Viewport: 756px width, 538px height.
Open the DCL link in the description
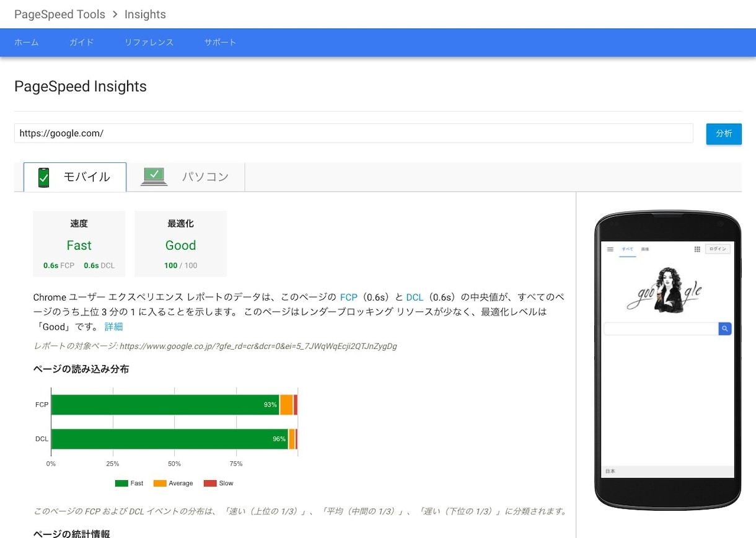click(x=415, y=298)
